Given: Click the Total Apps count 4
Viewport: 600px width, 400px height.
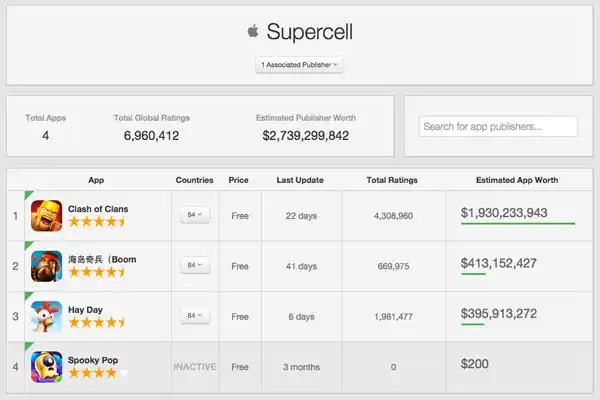Looking at the screenshot, I should [x=46, y=136].
